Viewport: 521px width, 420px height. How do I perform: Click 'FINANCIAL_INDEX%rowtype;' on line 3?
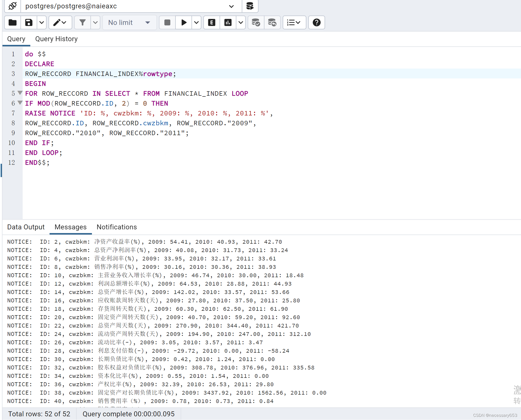[126, 74]
